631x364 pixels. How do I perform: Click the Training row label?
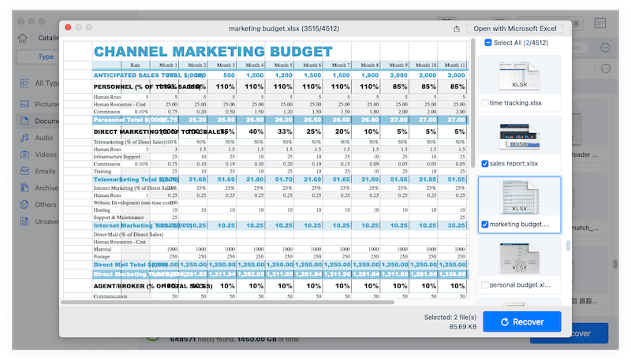[103, 172]
